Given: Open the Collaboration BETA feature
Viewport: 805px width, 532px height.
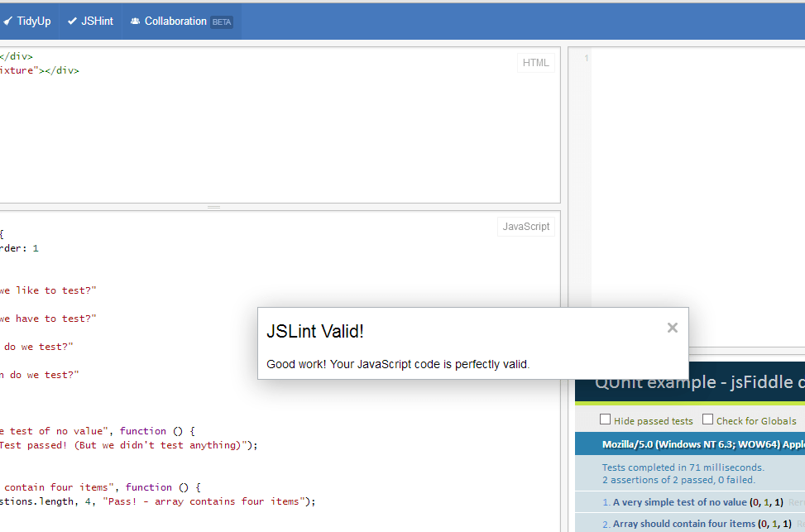Looking at the screenshot, I should pyautogui.click(x=182, y=21).
